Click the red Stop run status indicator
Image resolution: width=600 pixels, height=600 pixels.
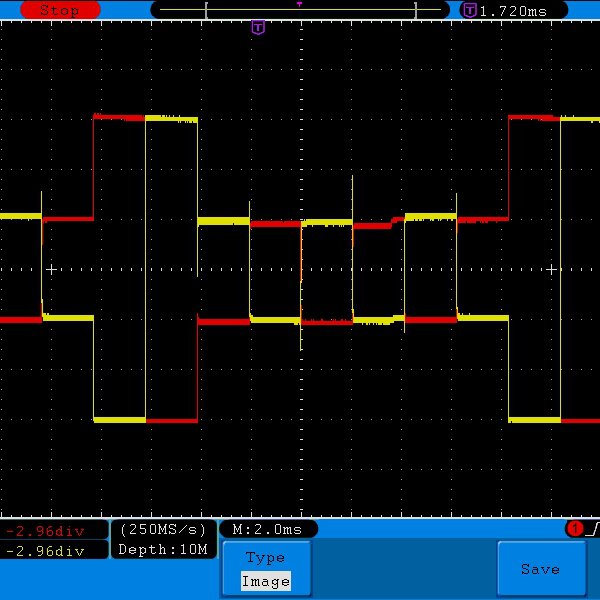pos(60,10)
